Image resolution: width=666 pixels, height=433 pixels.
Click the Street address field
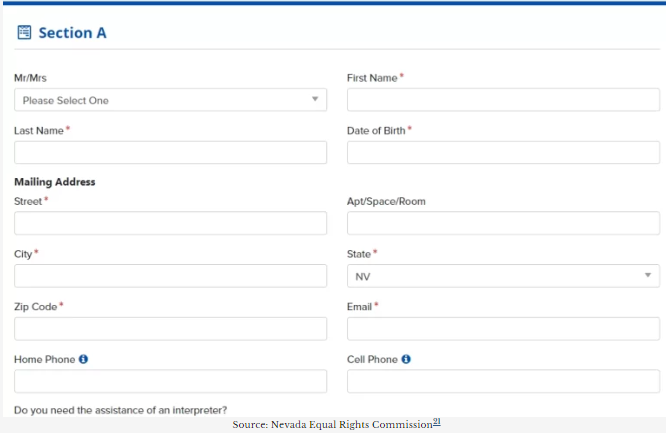tap(170, 223)
